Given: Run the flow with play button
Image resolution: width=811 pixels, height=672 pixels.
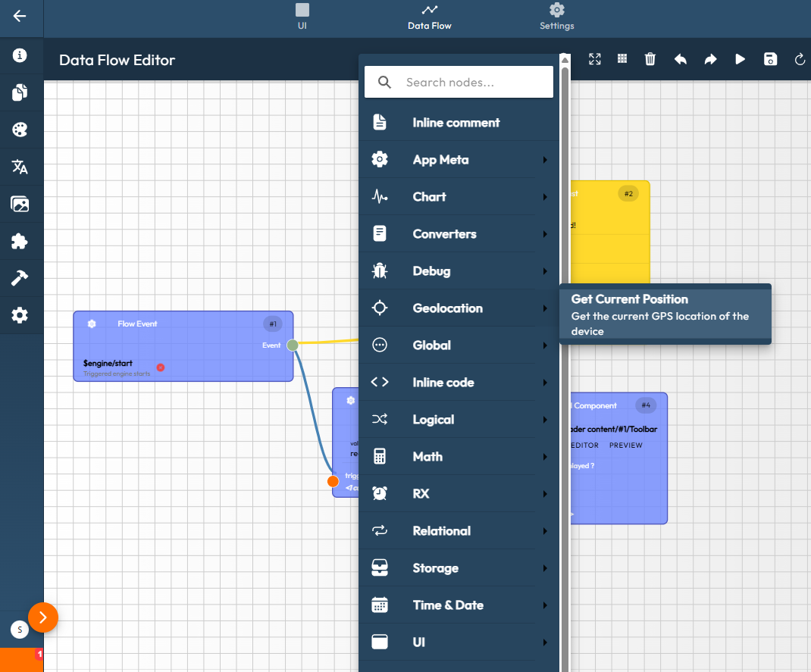Looking at the screenshot, I should 741,59.
